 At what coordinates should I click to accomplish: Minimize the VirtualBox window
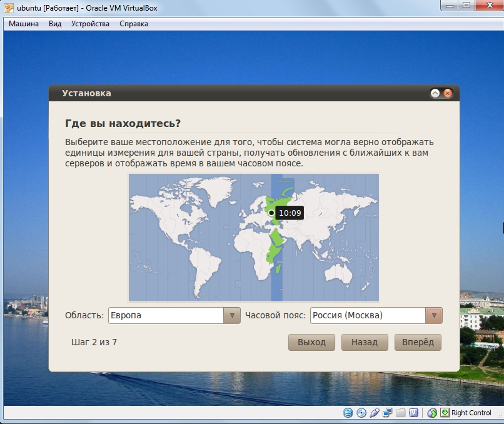(x=450, y=6)
